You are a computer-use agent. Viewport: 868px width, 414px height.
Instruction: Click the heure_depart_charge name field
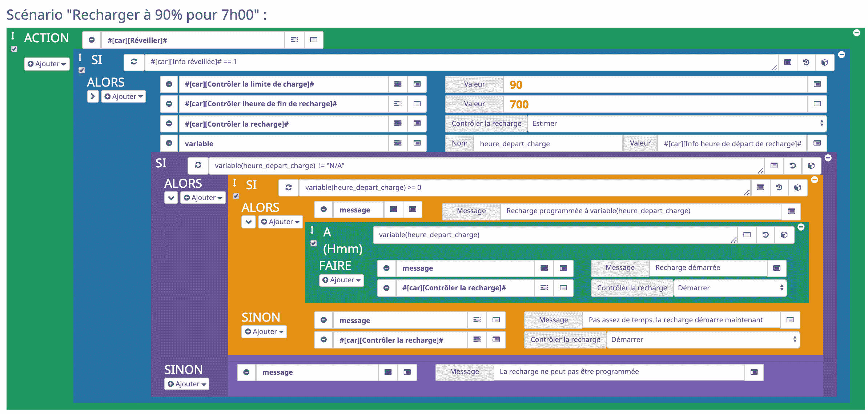click(x=548, y=143)
